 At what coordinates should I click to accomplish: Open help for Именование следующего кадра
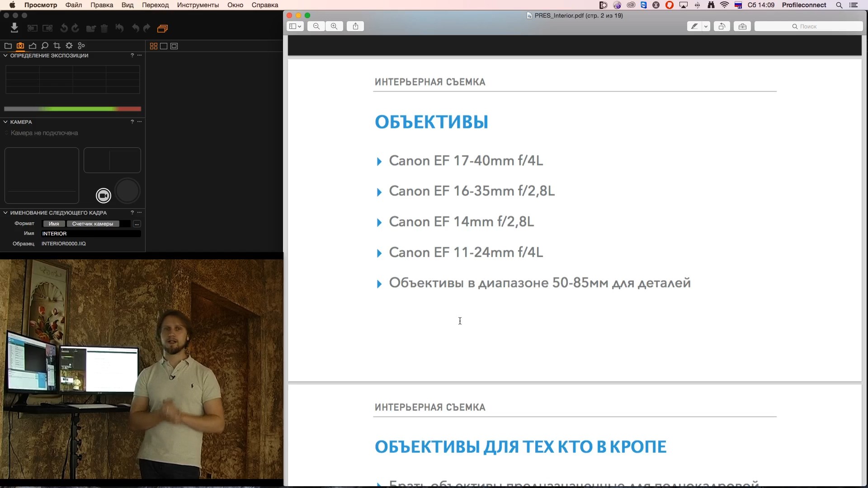coord(132,212)
